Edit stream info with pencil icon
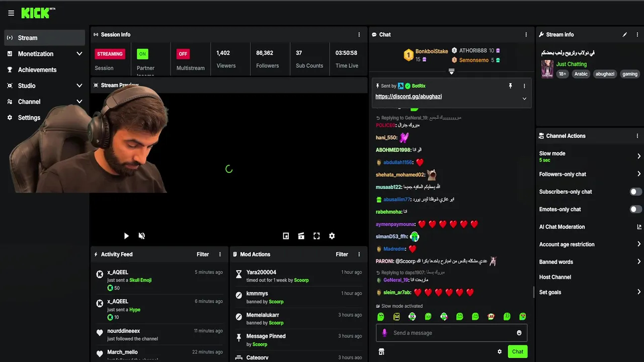 (x=625, y=35)
